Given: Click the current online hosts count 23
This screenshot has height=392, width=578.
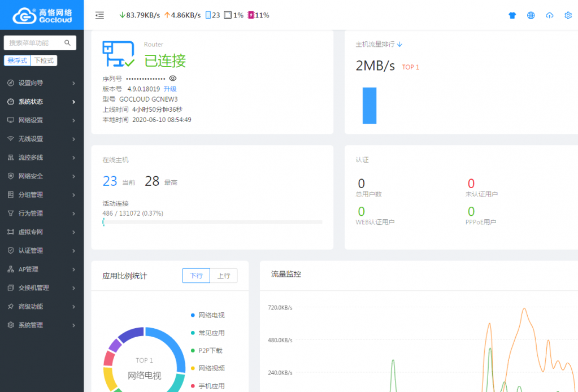Looking at the screenshot, I should 110,181.
